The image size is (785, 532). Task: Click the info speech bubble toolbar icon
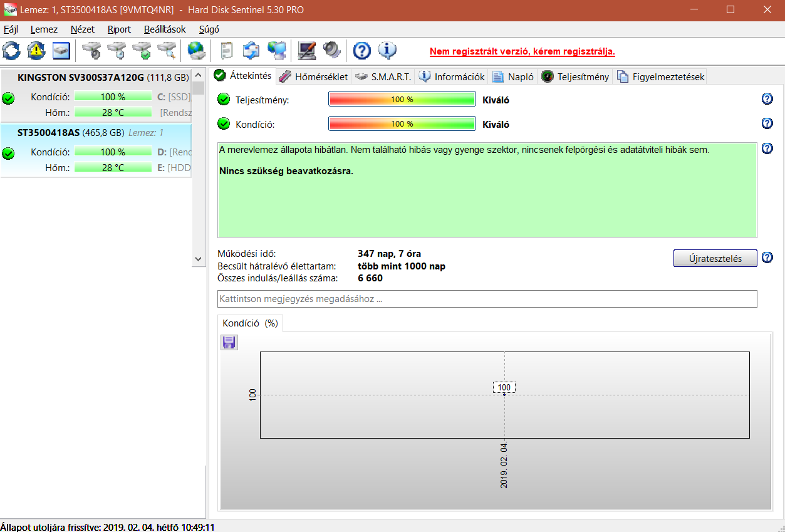tap(387, 50)
